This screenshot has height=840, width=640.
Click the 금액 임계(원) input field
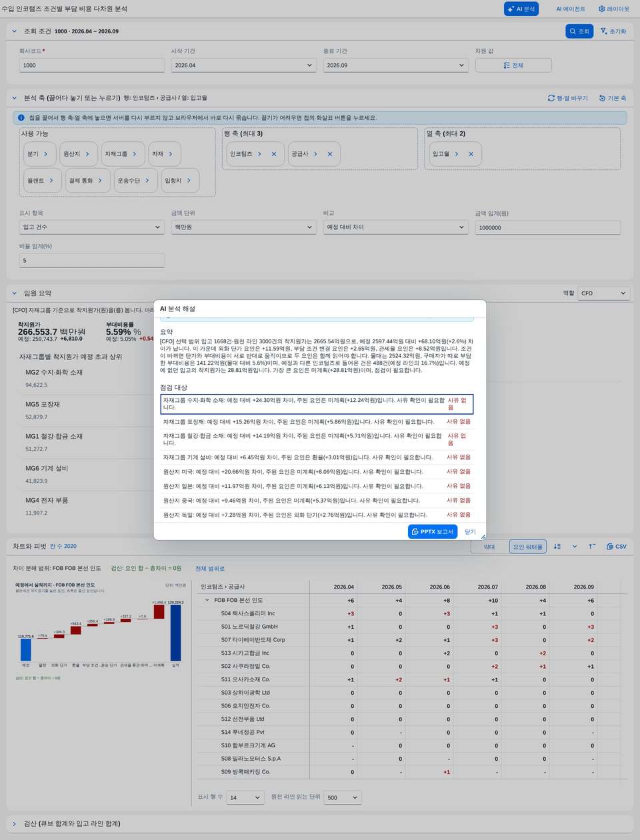tap(548, 227)
